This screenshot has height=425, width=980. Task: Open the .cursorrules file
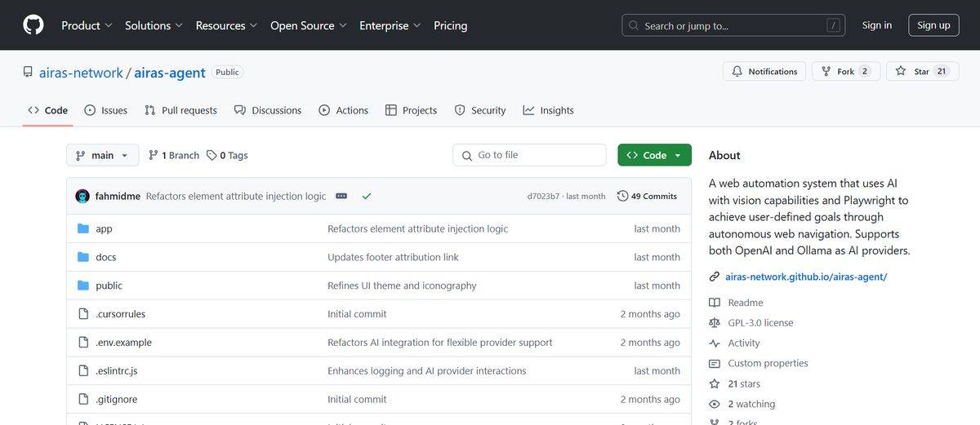[120, 314]
